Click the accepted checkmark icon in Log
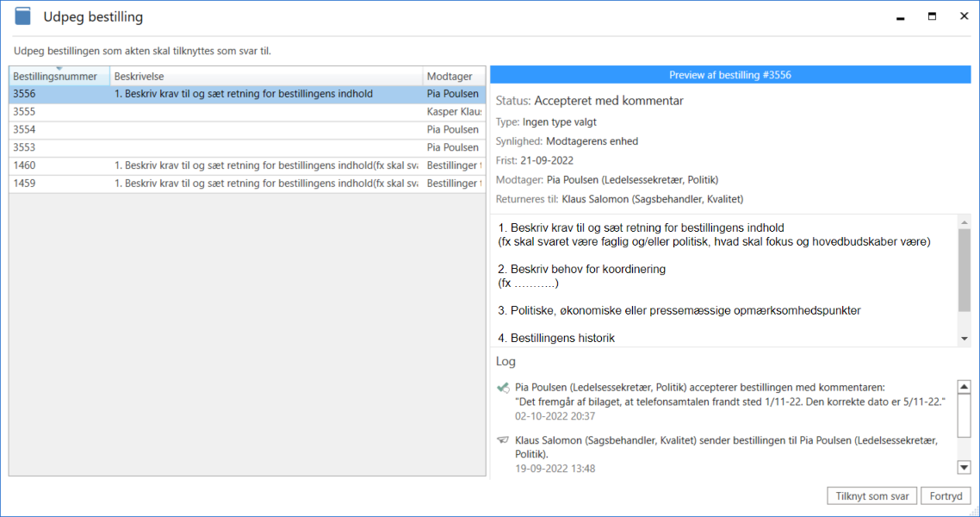This screenshot has height=517, width=980. pos(503,389)
